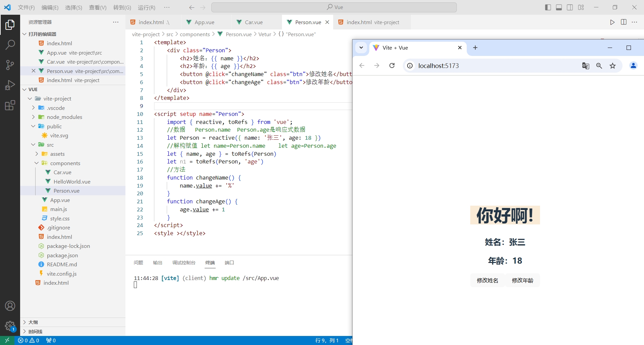Open the Extensions view
Viewport: 644px width, 345px height.
(10, 105)
